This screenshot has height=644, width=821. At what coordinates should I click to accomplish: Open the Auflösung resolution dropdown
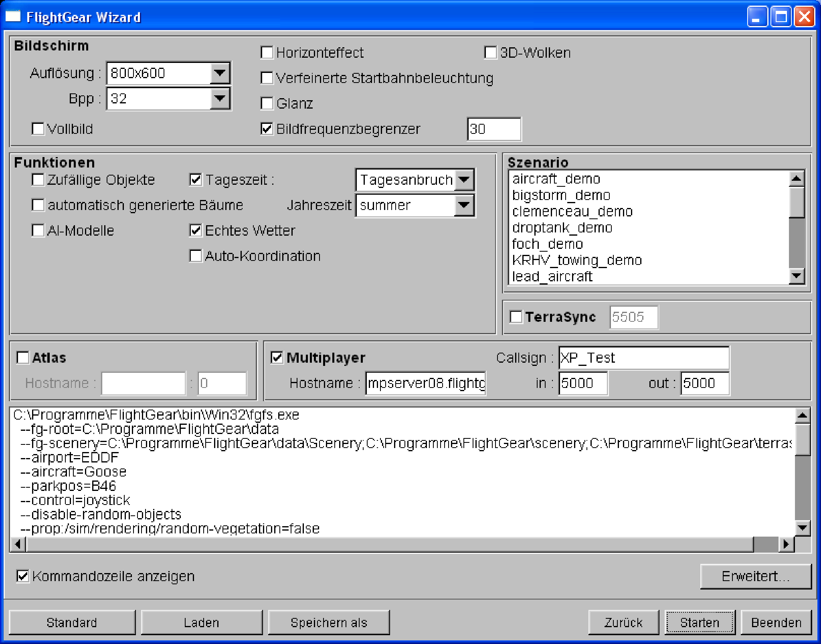[220, 73]
